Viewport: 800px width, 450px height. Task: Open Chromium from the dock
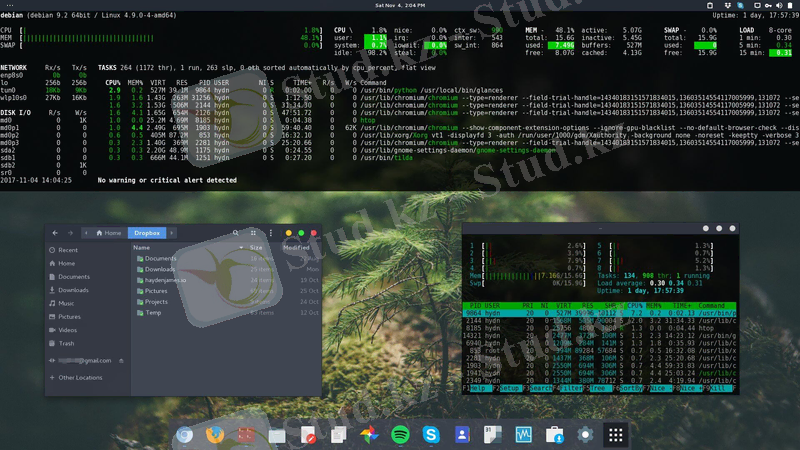pos(185,435)
